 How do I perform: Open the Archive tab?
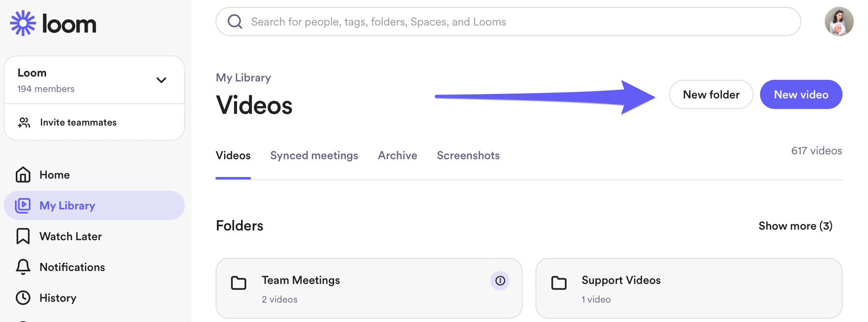(x=397, y=156)
